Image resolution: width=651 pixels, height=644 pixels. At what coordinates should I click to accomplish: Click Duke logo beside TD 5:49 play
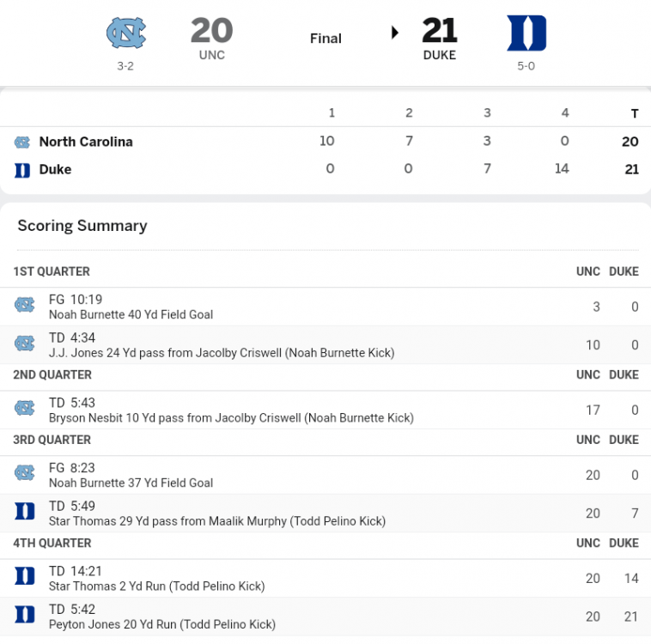25,512
